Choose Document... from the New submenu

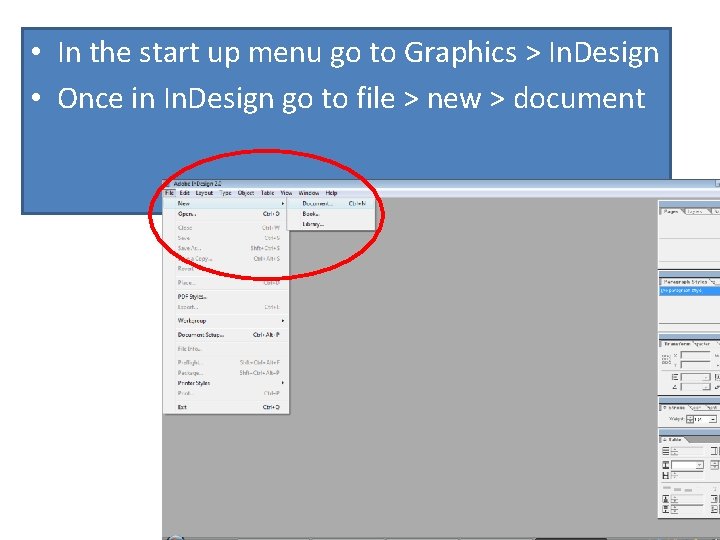331,203
